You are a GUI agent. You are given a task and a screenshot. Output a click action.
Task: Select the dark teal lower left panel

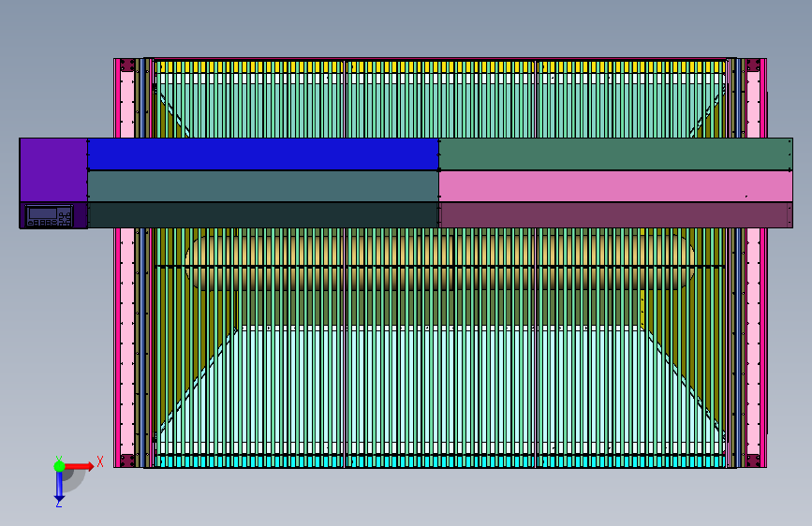[263, 215]
